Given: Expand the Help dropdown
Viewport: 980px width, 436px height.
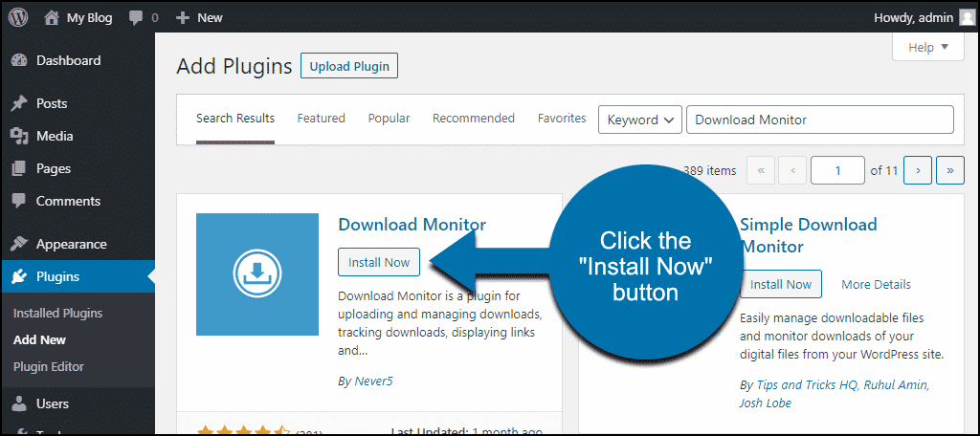Looking at the screenshot, I should (928, 48).
